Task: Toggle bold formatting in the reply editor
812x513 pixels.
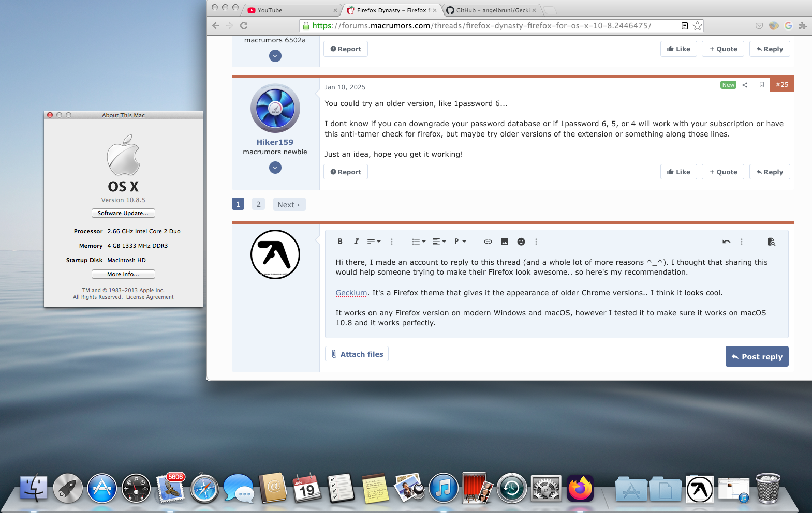Action: tap(340, 242)
